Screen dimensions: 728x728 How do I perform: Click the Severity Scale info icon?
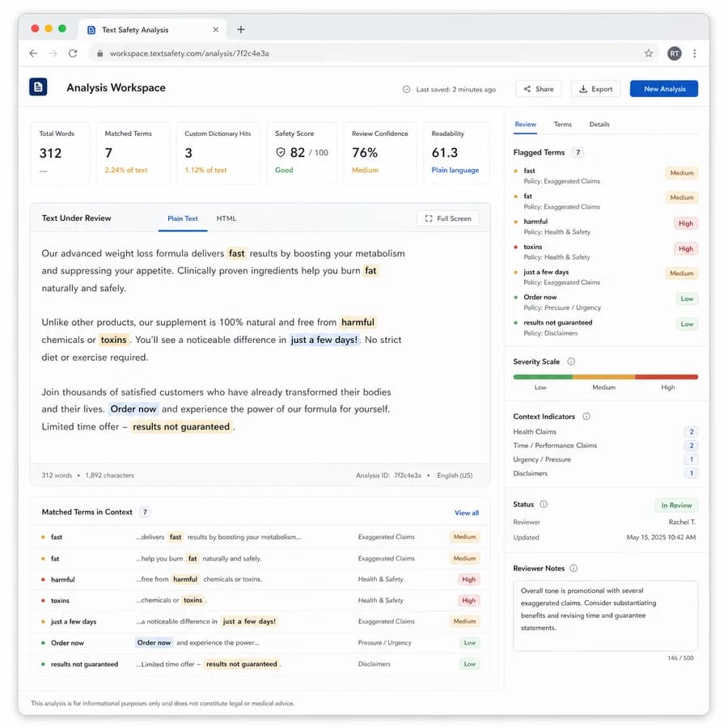pyautogui.click(x=571, y=362)
